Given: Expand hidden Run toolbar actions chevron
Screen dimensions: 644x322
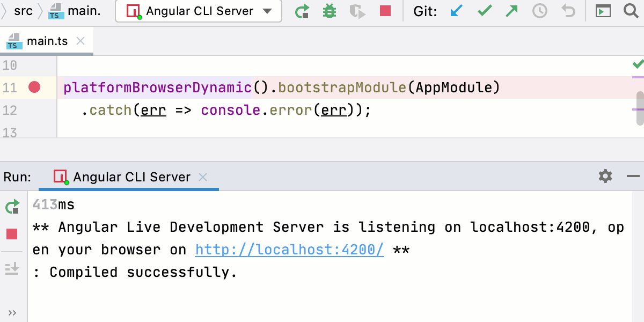Looking at the screenshot, I should 12,313.
